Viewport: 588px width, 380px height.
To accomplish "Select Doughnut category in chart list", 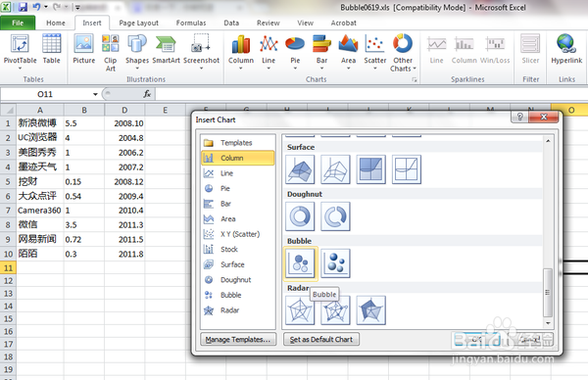I will point(238,279).
